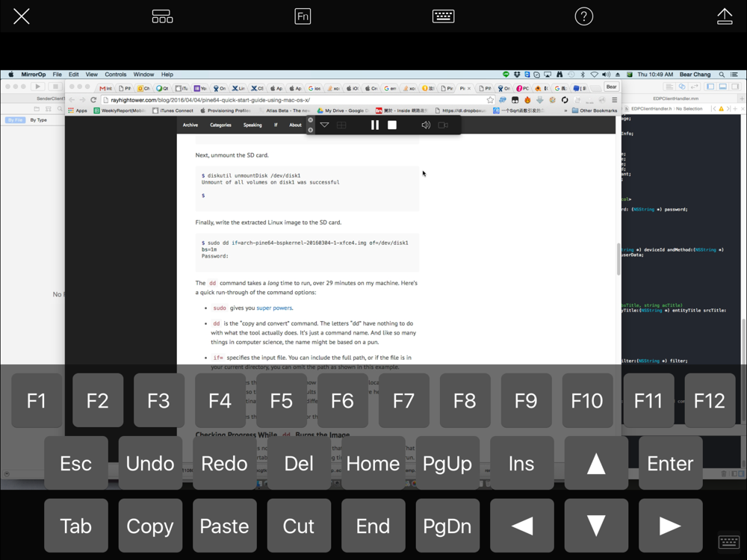Tap the share/upload icon at top right
The image size is (747, 560).
pyautogui.click(x=725, y=16)
